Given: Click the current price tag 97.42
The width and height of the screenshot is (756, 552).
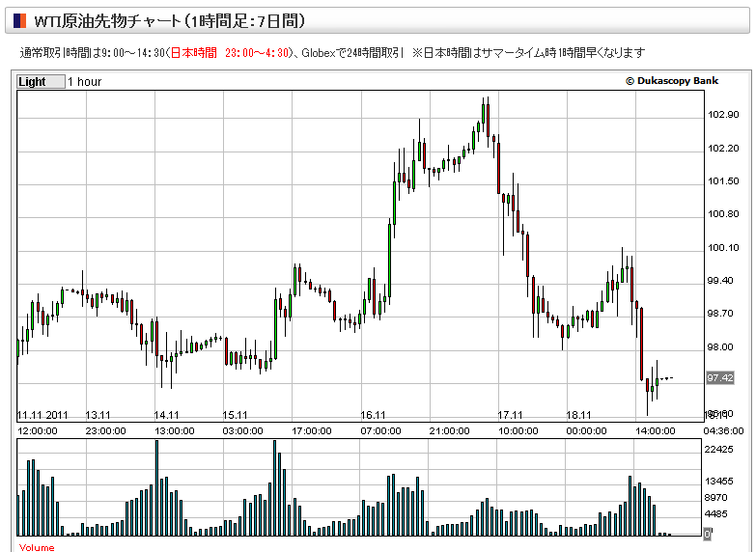Looking at the screenshot, I should pos(720,377).
